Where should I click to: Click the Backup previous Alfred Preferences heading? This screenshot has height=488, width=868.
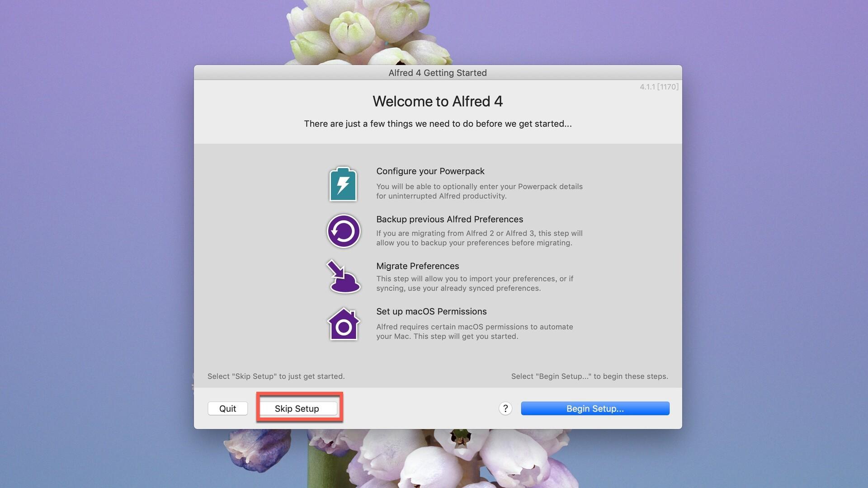point(449,219)
